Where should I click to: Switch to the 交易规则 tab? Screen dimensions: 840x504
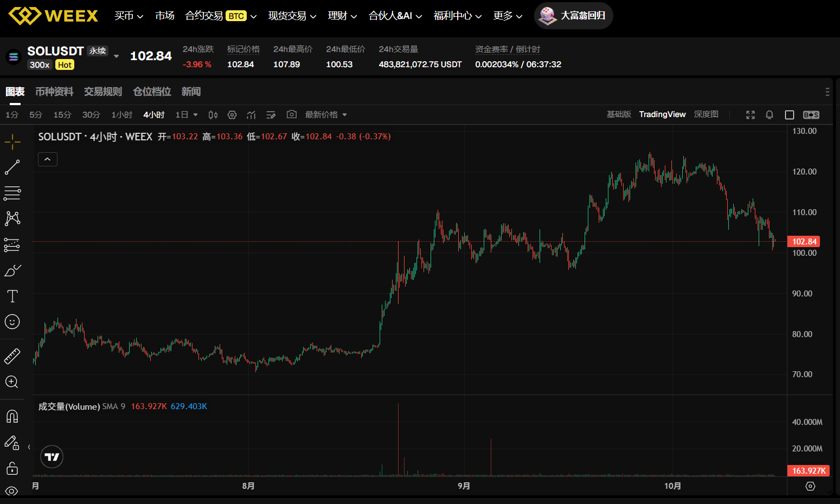click(x=103, y=92)
